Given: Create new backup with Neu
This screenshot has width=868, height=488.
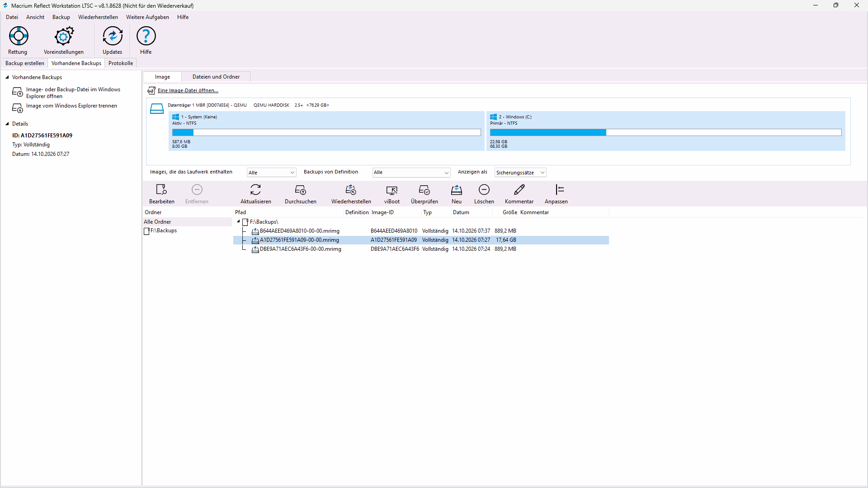Looking at the screenshot, I should click(457, 189).
